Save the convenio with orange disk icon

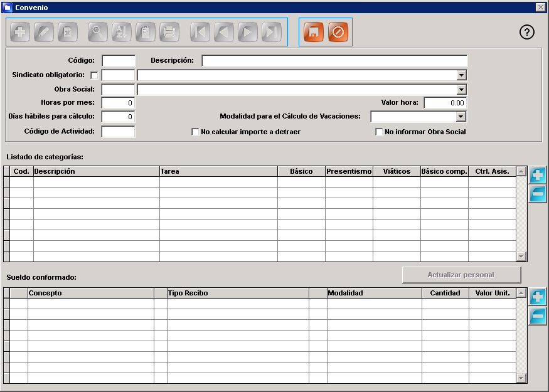pyautogui.click(x=314, y=32)
